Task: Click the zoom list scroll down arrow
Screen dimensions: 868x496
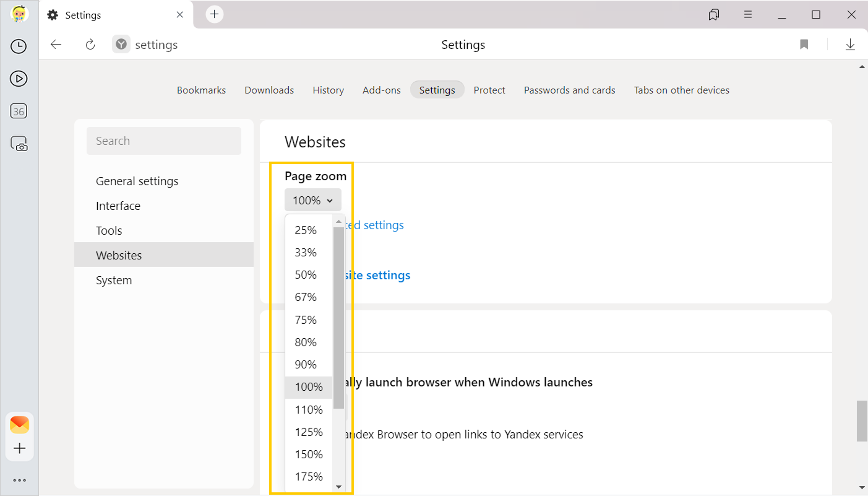Action: click(x=338, y=487)
